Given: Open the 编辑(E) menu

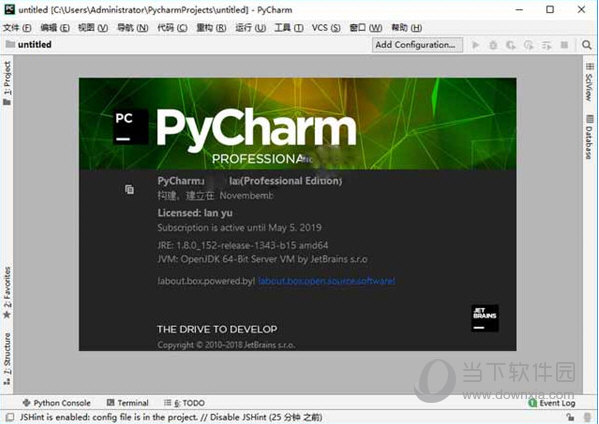Looking at the screenshot, I should pyautogui.click(x=55, y=28).
